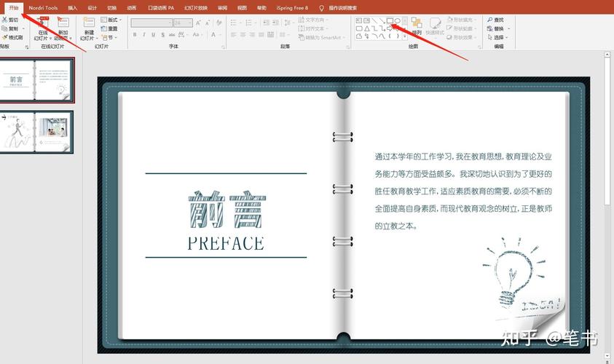Open the Shape Outline (形状轮廓) menu

point(461,28)
